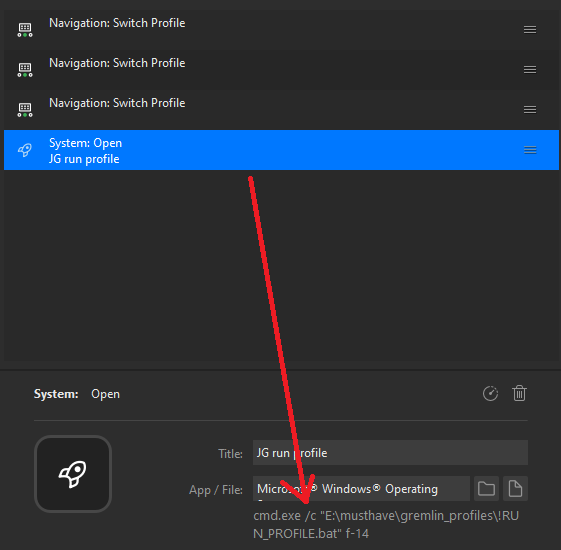561x550 pixels.
Task: Select the second Navigation: Switch Profile action
Action: (281, 70)
